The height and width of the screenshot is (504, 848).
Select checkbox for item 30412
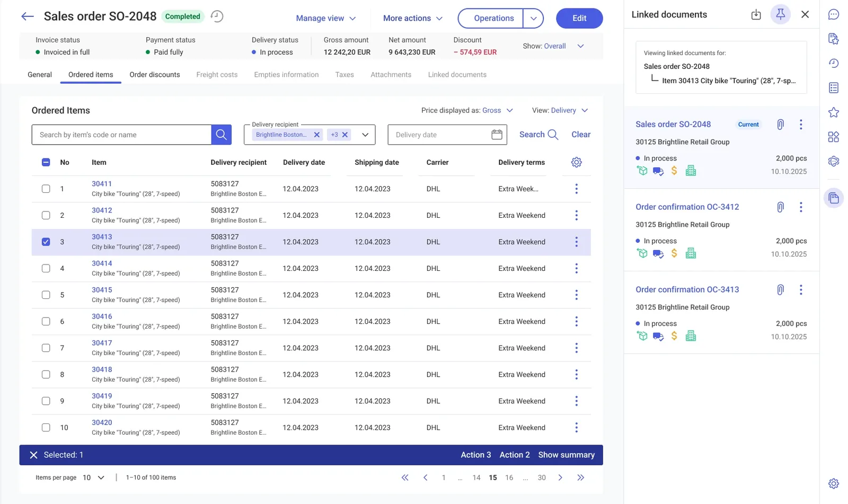(46, 215)
